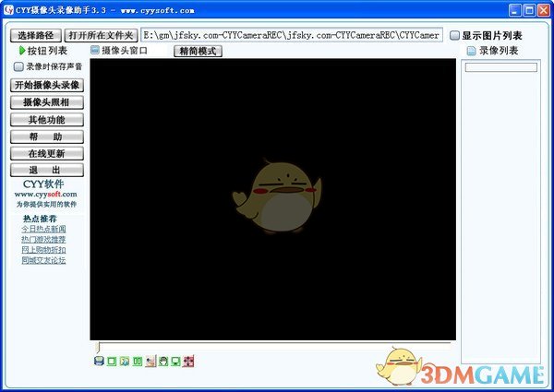
Task: Click the green square stop icon
Action: click(x=112, y=360)
